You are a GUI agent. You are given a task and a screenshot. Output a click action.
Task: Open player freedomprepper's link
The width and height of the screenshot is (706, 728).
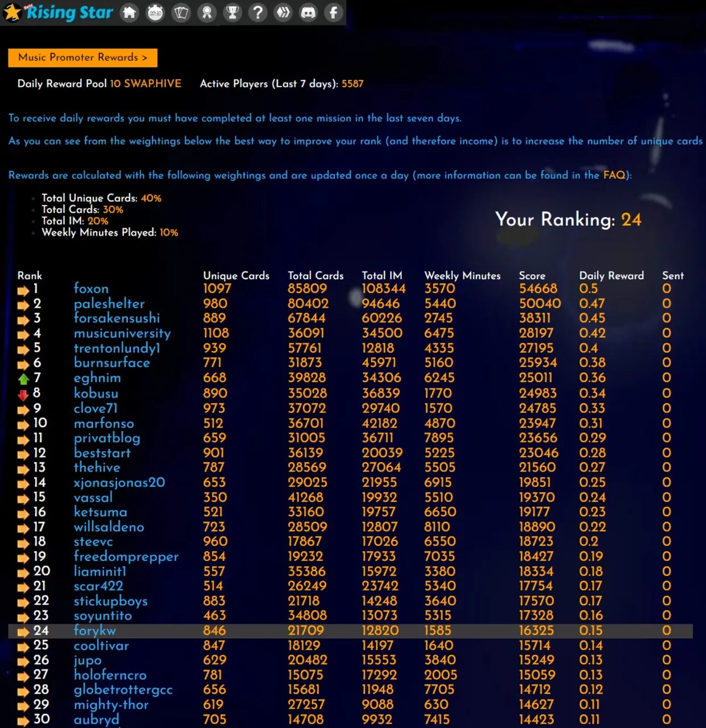coord(126,557)
